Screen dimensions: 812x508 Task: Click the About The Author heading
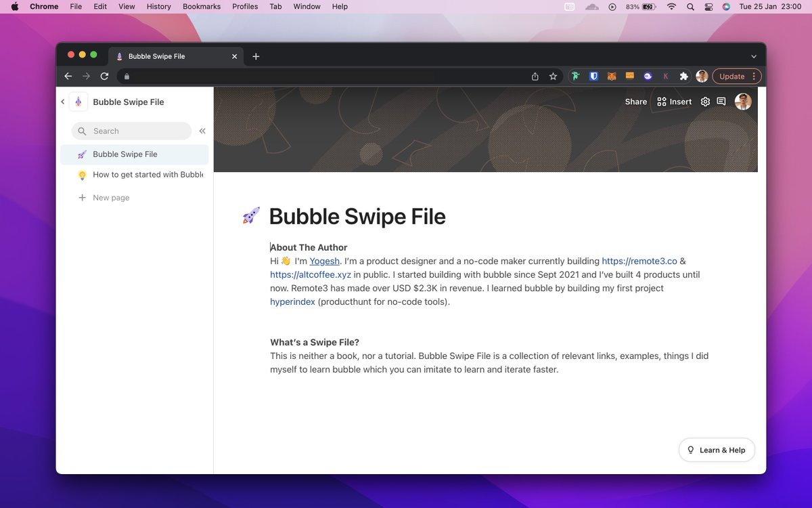coord(309,247)
